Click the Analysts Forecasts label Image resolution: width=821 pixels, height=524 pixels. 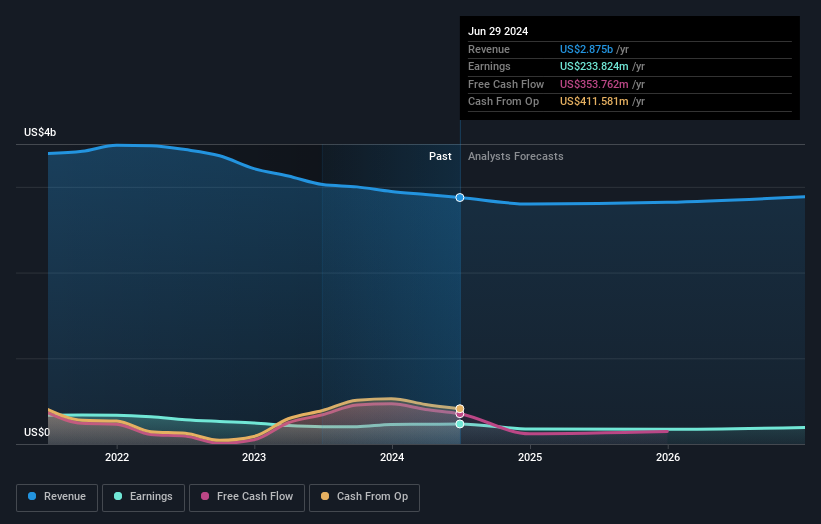point(515,156)
